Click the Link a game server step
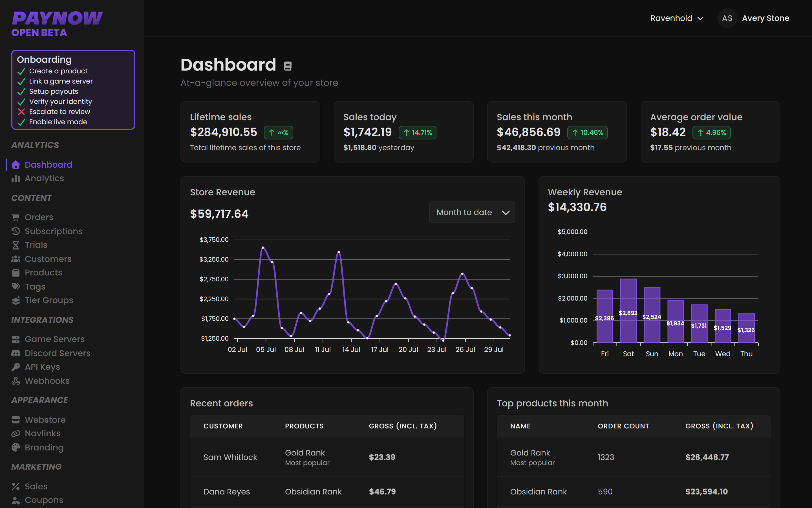 [x=61, y=81]
